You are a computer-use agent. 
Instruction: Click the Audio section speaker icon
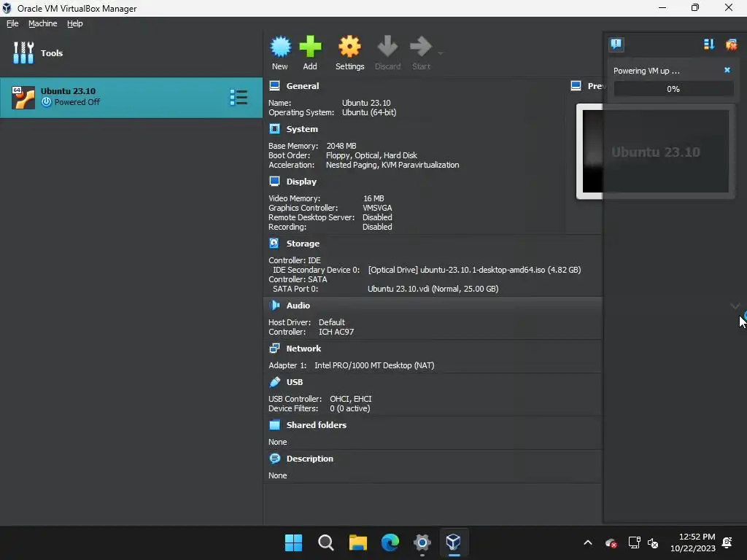click(x=274, y=305)
